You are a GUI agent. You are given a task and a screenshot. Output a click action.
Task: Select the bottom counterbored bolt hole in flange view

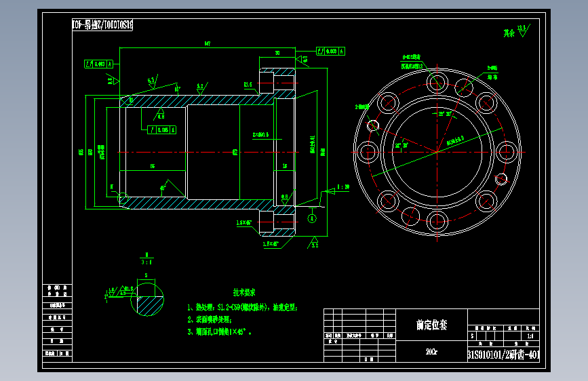[437, 222]
